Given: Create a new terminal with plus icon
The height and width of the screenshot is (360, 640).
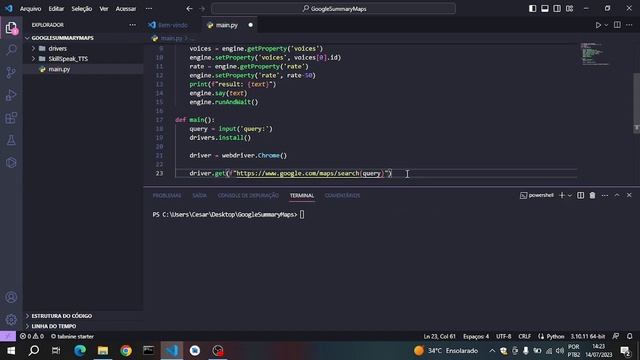Looking at the screenshot, I should click(x=562, y=196).
